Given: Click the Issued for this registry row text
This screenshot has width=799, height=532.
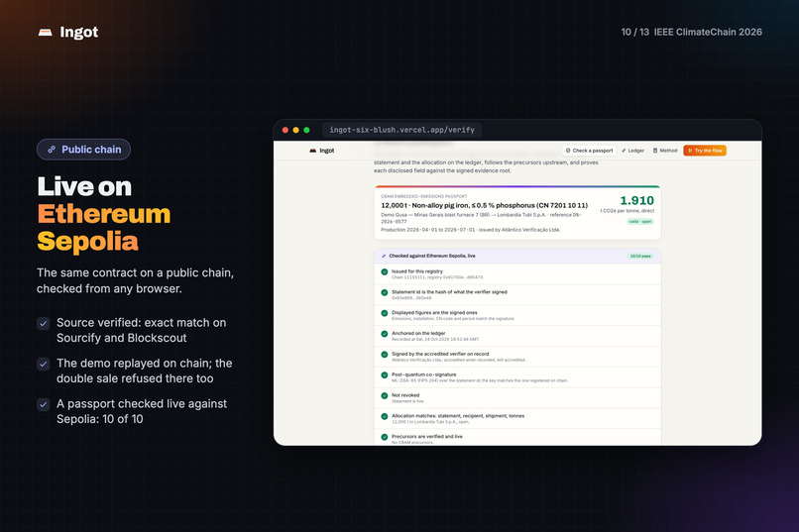Looking at the screenshot, I should tap(416, 271).
